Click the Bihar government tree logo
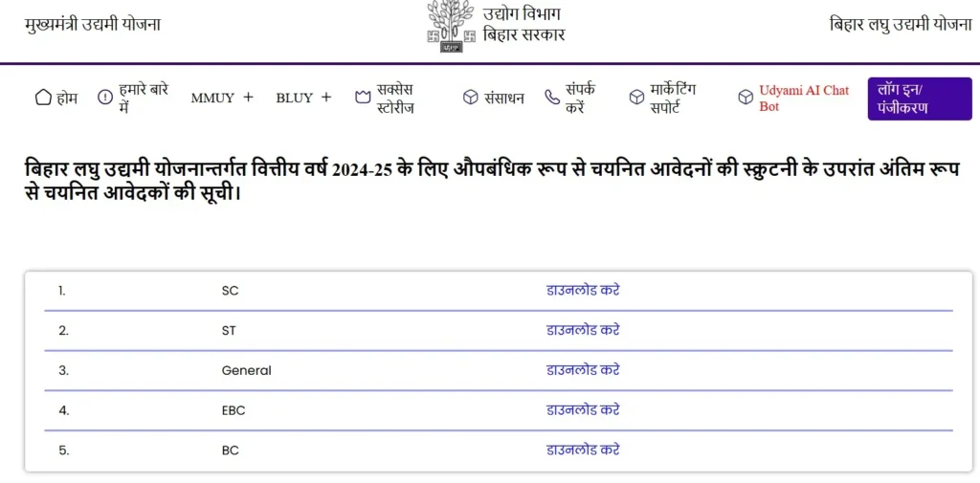 click(x=450, y=26)
